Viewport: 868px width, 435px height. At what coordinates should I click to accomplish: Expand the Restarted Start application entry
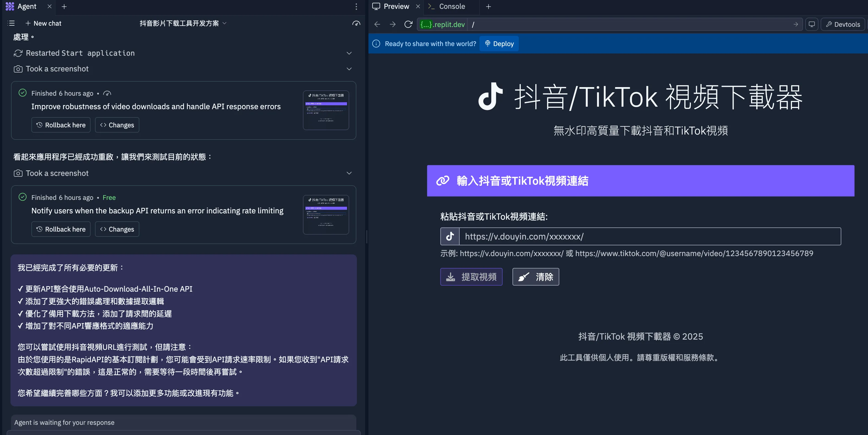349,53
